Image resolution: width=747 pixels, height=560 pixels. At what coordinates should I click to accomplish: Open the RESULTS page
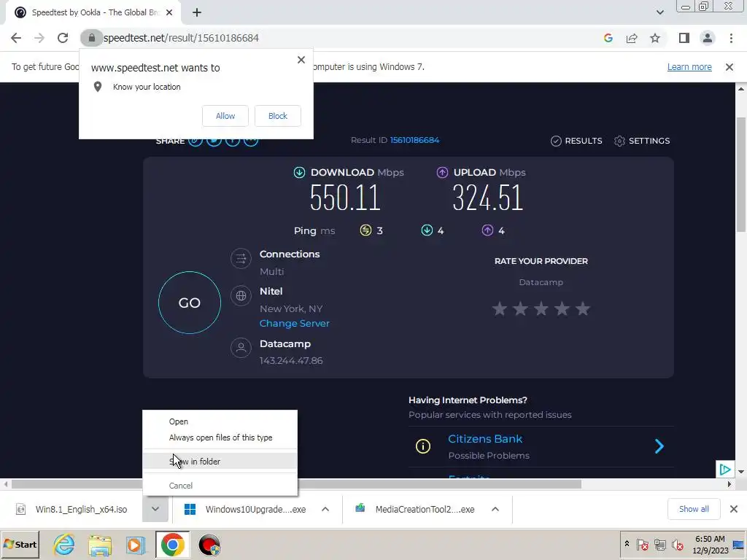coord(576,141)
